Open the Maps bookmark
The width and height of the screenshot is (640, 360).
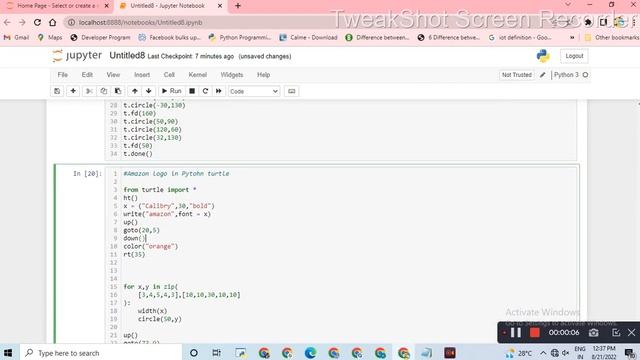(x=50, y=38)
